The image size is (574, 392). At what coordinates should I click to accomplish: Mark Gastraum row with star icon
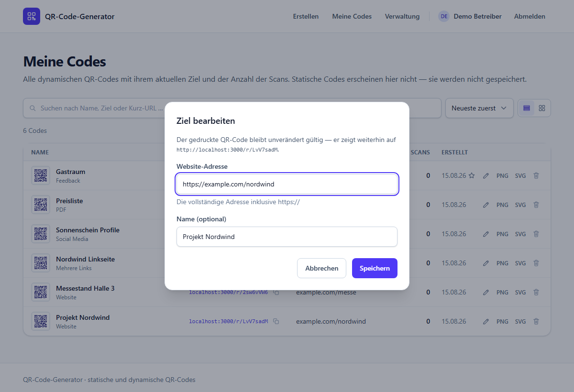click(x=472, y=175)
